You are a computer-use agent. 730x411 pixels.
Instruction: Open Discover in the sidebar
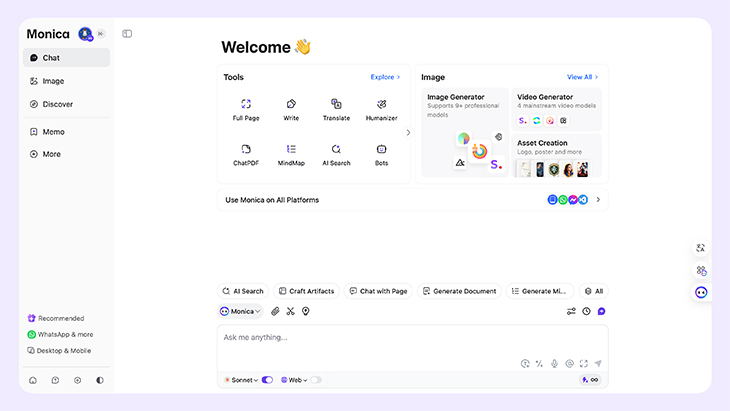[57, 104]
